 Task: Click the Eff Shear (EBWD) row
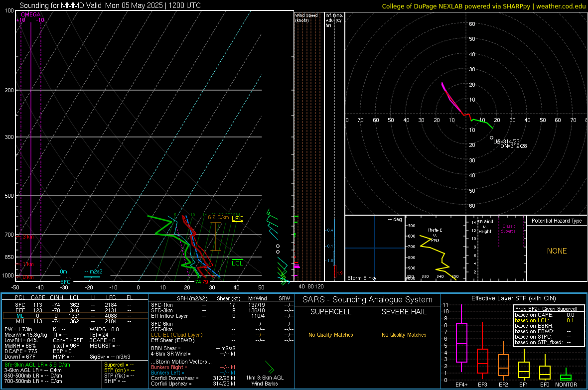(222, 340)
